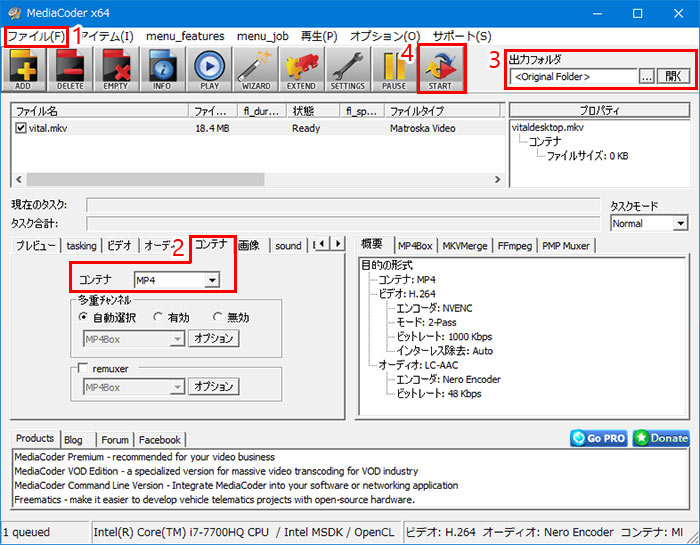
Task: Click the START transcoding icon
Action: [440, 68]
